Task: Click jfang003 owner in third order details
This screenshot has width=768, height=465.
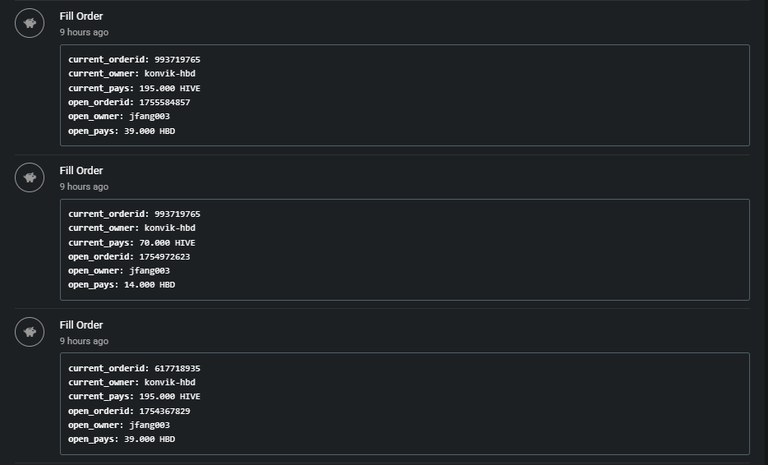Action: pyautogui.click(x=149, y=425)
